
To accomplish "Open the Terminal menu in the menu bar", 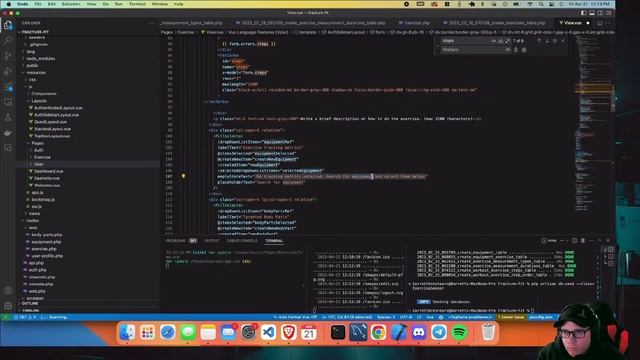I will pyautogui.click(x=137, y=4).
